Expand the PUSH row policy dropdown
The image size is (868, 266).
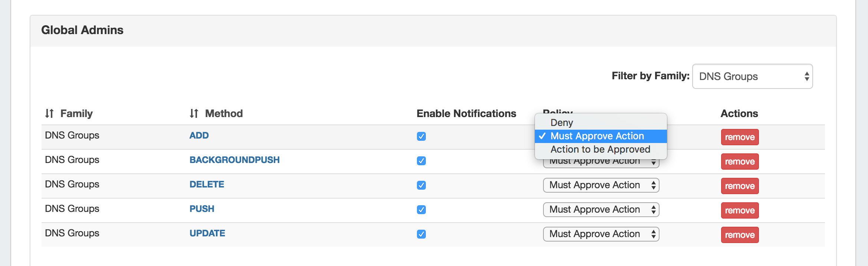601,210
